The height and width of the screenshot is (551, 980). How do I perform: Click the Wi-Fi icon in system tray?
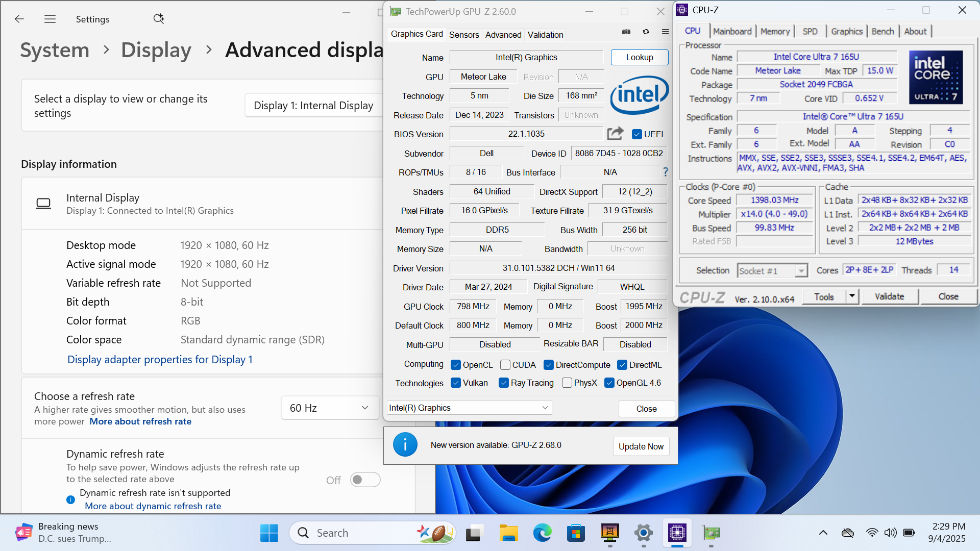tap(872, 533)
